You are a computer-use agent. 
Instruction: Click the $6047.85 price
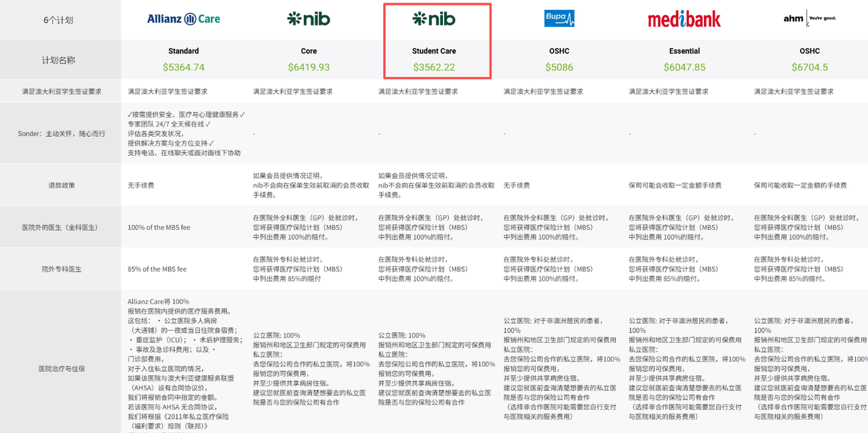point(684,67)
